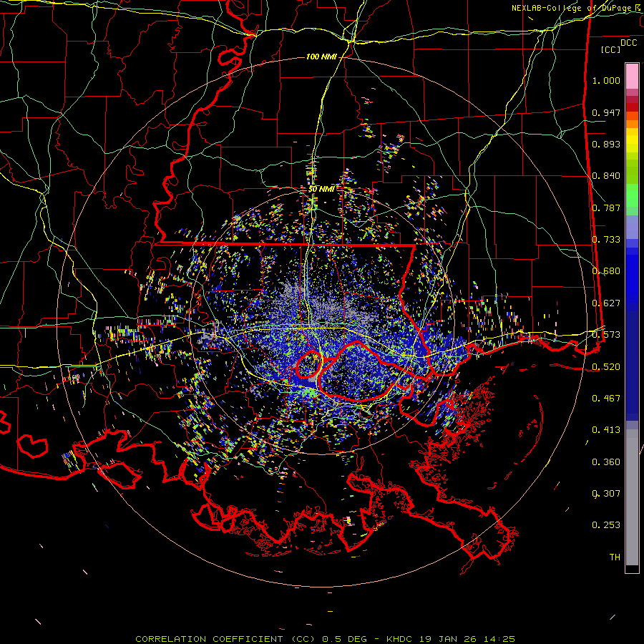
Task: Click the 0.360 legend value
Action: point(606,462)
